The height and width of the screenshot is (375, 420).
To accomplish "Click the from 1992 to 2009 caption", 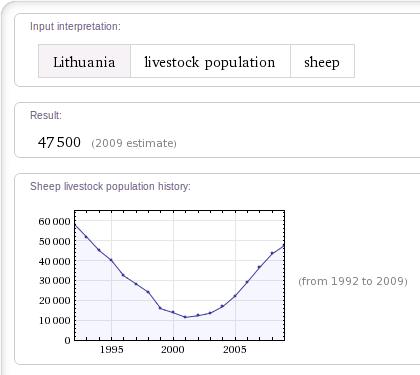I will [x=353, y=281].
